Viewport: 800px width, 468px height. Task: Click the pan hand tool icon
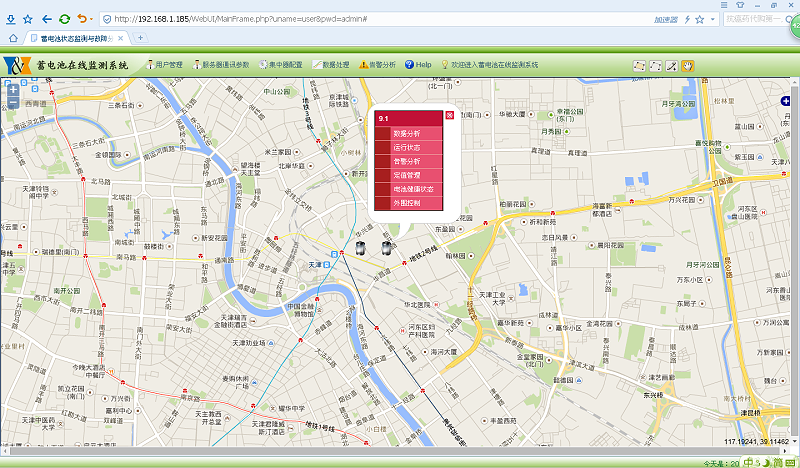click(688, 65)
